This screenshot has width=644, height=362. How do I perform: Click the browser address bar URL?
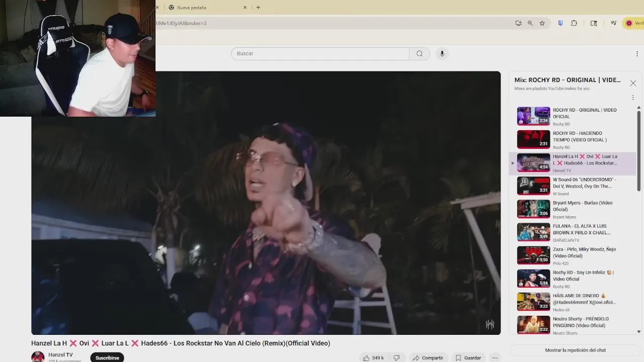coord(332,23)
